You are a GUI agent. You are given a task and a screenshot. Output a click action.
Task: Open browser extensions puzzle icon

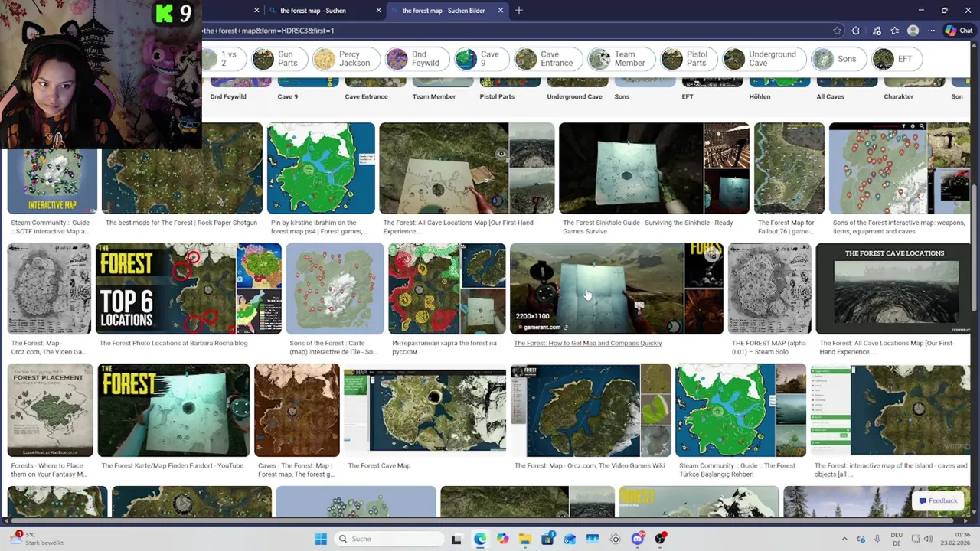pyautogui.click(x=856, y=31)
